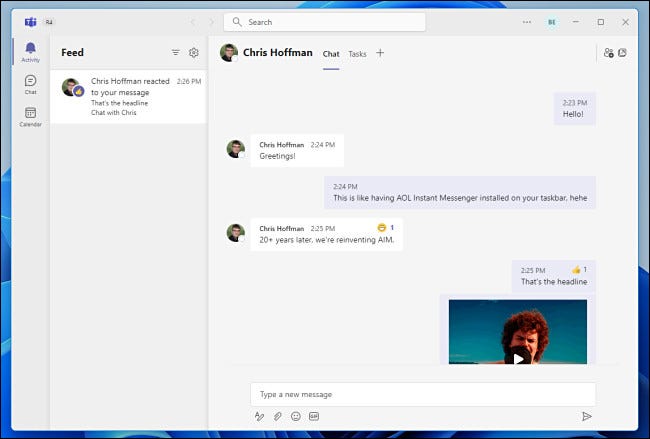Open Chat in the left sidebar
This screenshot has width=650, height=439.
coord(30,84)
